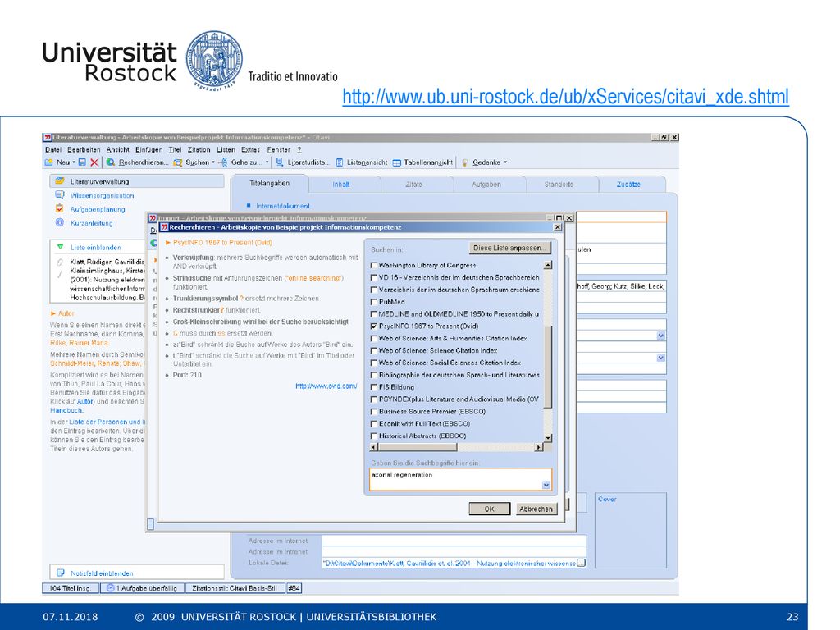The image size is (840, 630).
Task: Check VD 16 Verzeichnis database
Action: (x=374, y=277)
